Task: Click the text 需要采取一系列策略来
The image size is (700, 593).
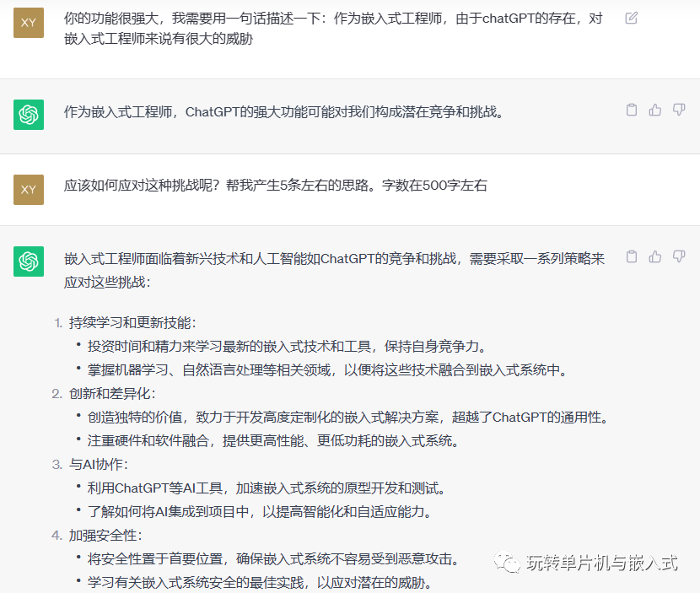Action: point(537,259)
